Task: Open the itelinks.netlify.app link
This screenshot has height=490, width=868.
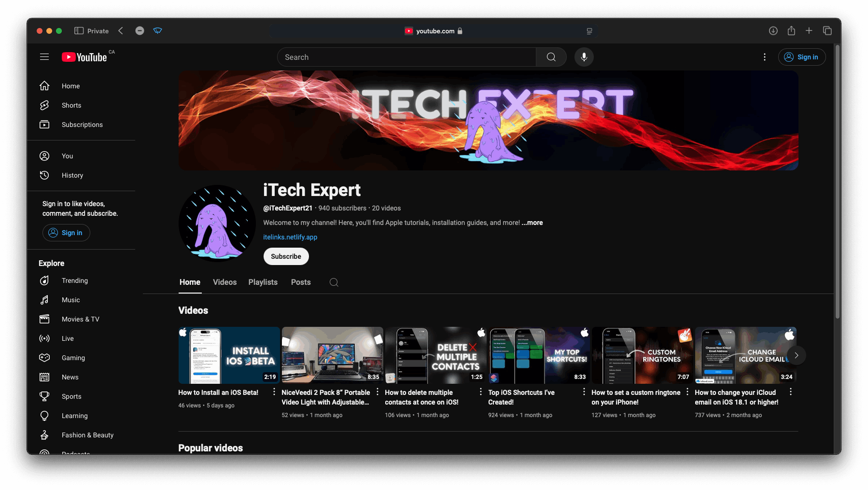Action: pos(290,237)
